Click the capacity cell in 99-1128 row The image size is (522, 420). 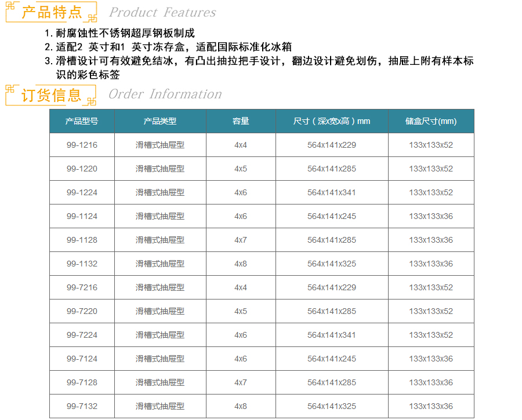[241, 240]
